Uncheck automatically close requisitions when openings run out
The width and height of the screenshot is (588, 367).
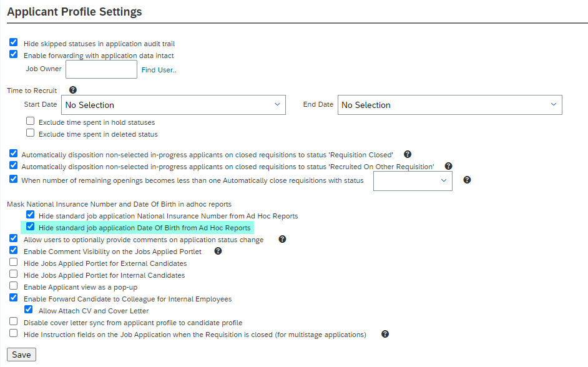click(x=14, y=179)
